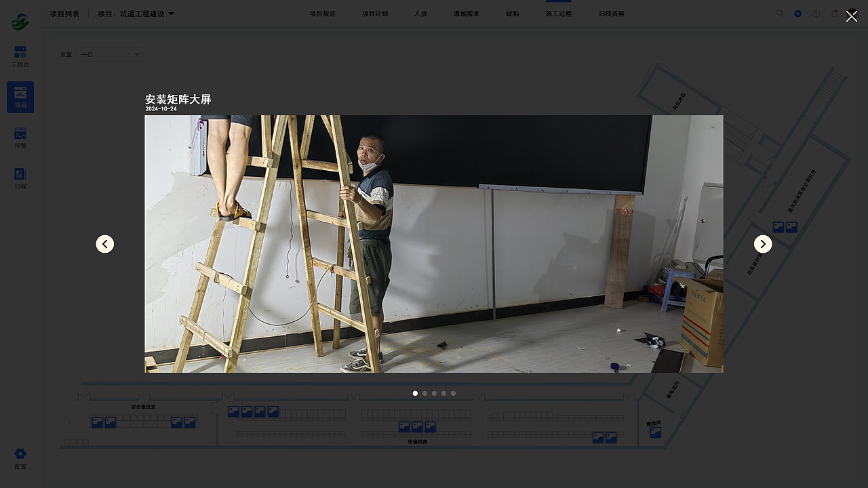Click the search magnifier icon
This screenshot has height=488, width=868.
coord(780,14)
